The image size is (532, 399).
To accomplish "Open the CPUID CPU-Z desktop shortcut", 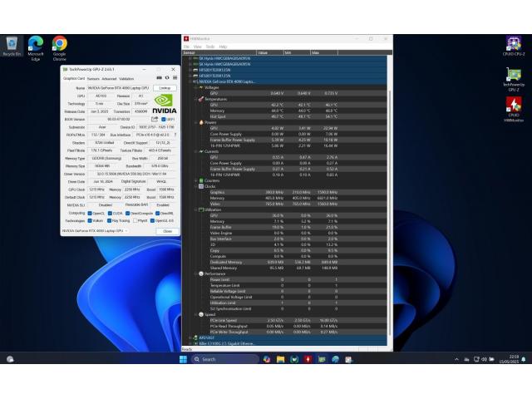I will coord(514,47).
